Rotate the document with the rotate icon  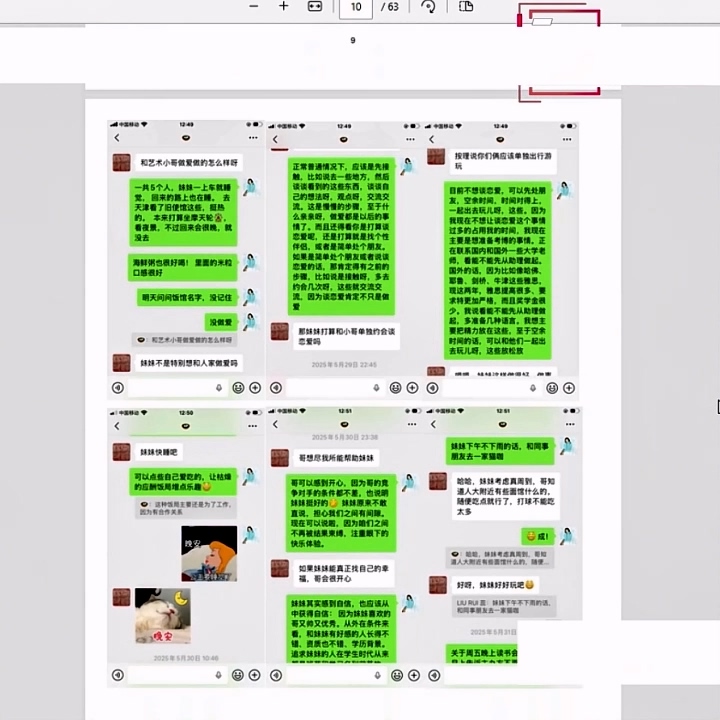(428, 6)
